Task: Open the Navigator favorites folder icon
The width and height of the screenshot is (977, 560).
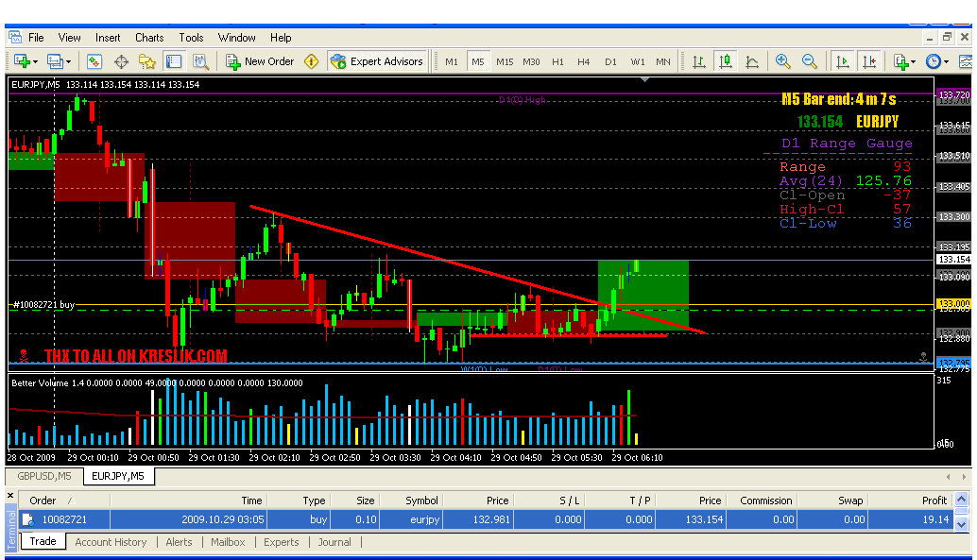Action: pyautogui.click(x=147, y=61)
